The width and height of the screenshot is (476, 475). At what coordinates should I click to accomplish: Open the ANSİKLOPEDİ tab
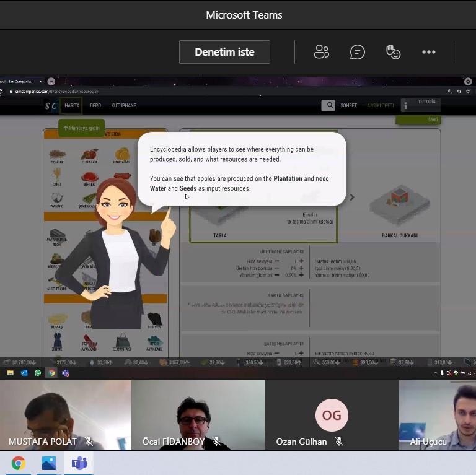pos(381,105)
